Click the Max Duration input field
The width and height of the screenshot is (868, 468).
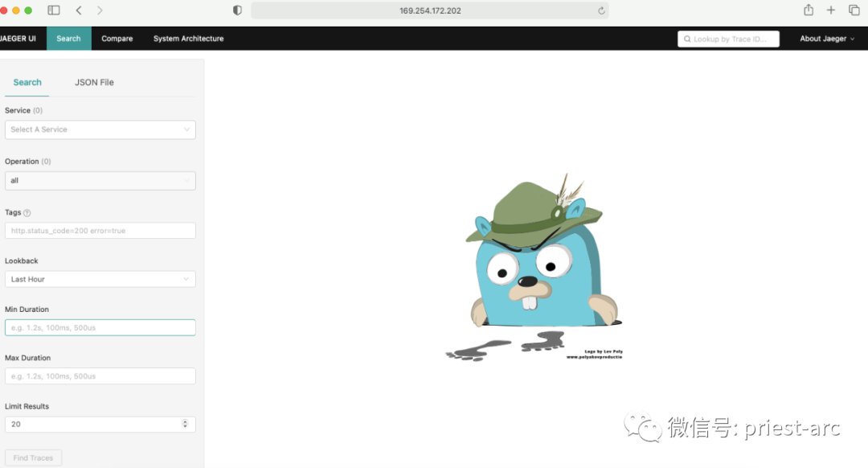coord(100,376)
